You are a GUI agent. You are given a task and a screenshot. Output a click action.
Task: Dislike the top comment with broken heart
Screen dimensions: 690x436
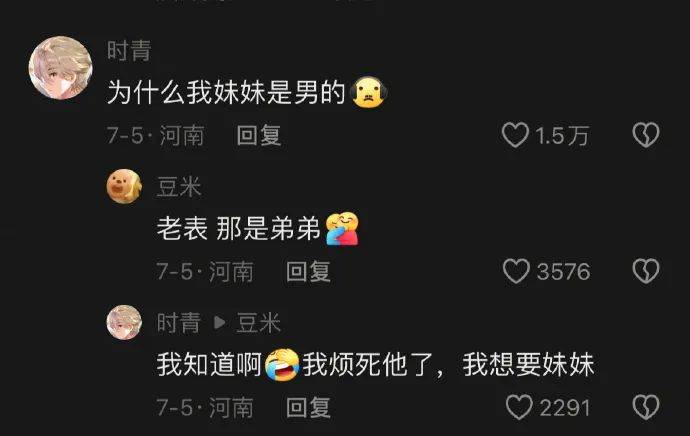tap(646, 135)
